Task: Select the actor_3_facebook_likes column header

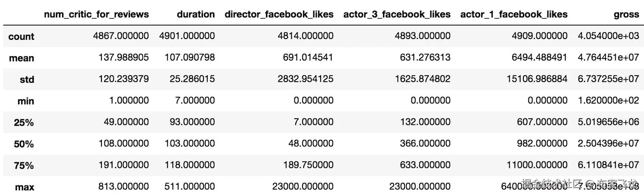Action: (397, 15)
